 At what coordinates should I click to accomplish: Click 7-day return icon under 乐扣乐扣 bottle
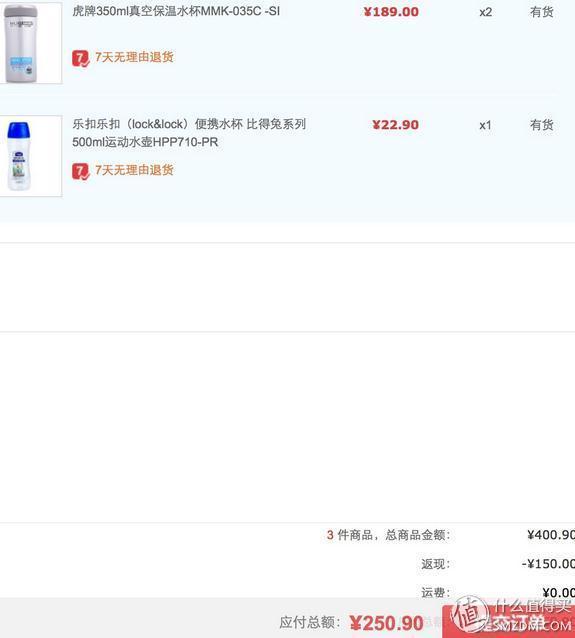coord(81,171)
